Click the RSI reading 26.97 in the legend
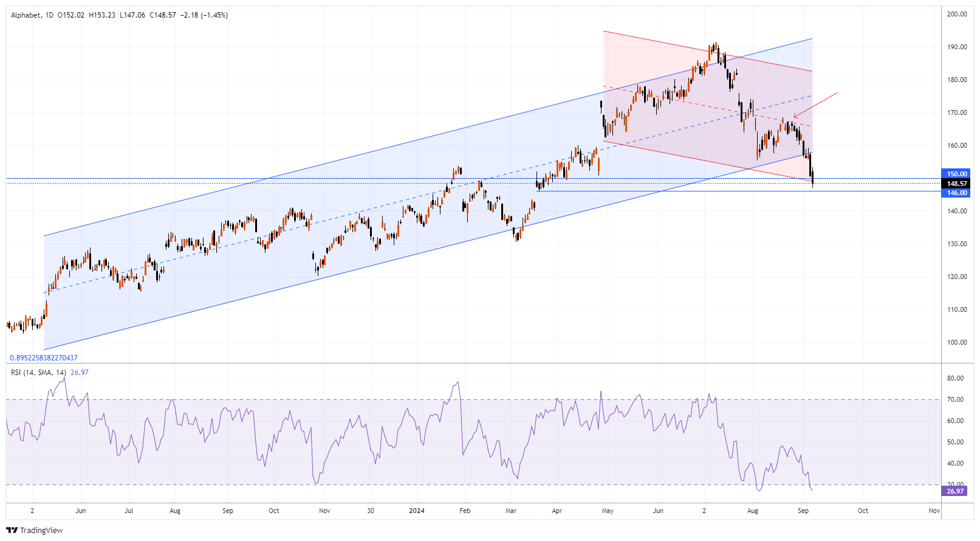 click(80, 373)
